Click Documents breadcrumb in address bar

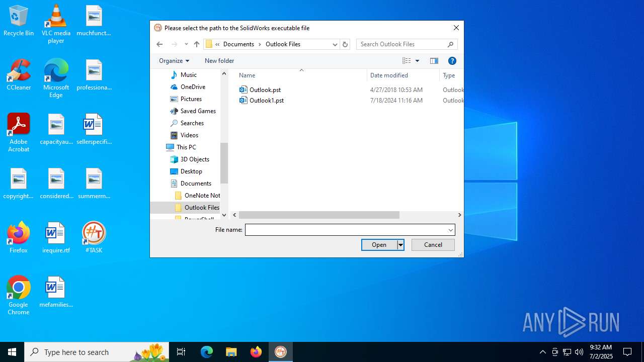point(238,44)
